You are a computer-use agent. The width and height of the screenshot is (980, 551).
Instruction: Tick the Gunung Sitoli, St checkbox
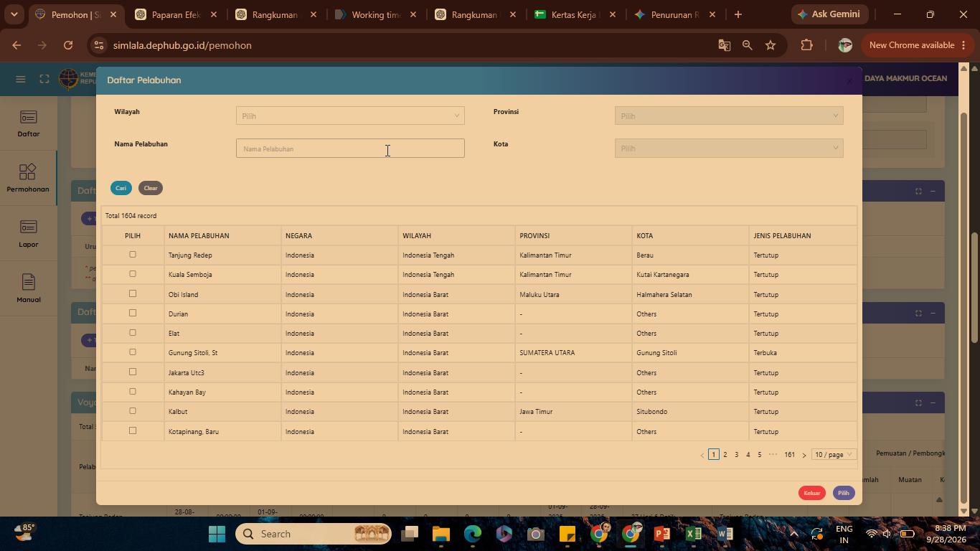coord(132,352)
